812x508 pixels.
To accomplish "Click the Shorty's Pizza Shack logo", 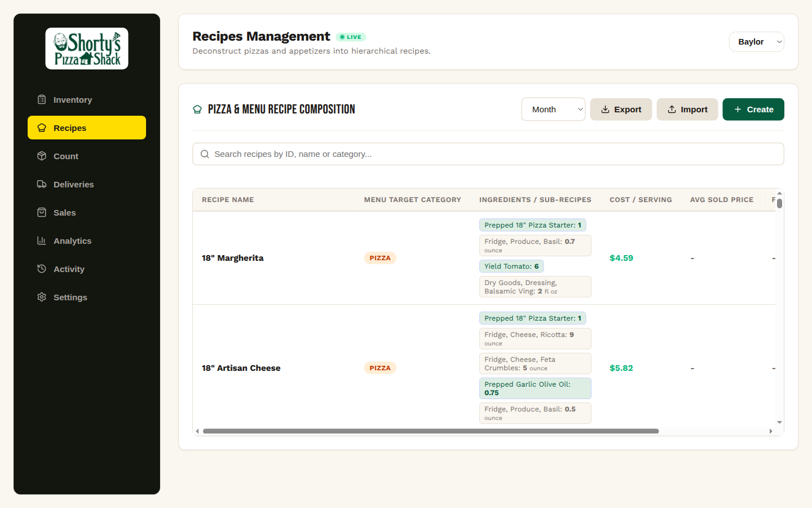I will click(87, 49).
